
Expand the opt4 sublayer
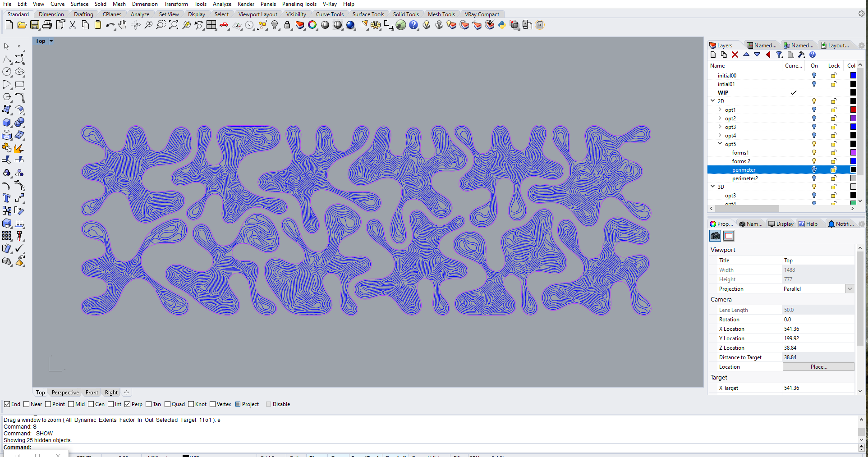coord(720,135)
